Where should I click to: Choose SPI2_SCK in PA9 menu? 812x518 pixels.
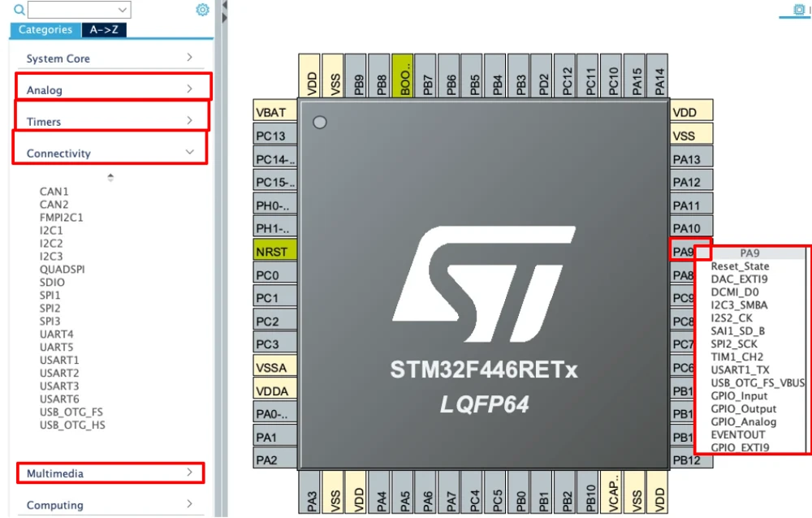point(734,344)
